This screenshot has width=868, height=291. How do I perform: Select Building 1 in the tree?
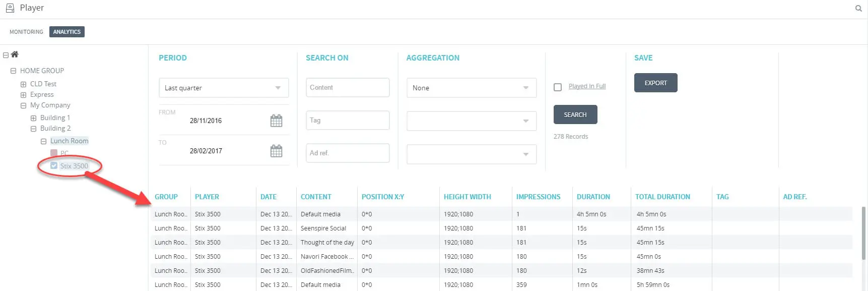(x=55, y=118)
